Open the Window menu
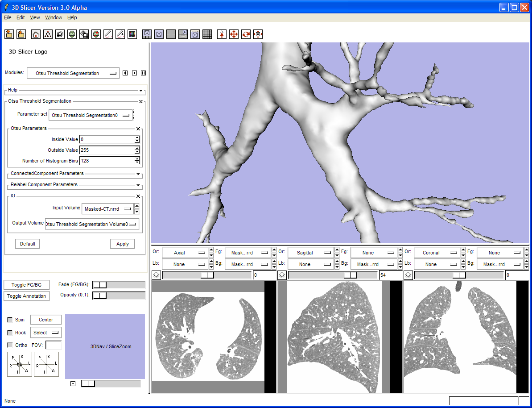This screenshot has height=408, width=532. 54,17
